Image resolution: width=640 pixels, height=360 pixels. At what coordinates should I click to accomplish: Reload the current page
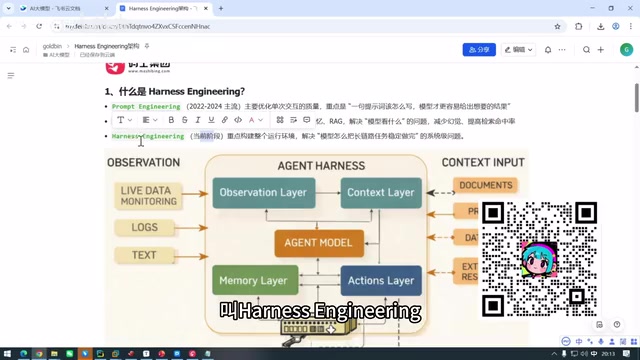39,27
